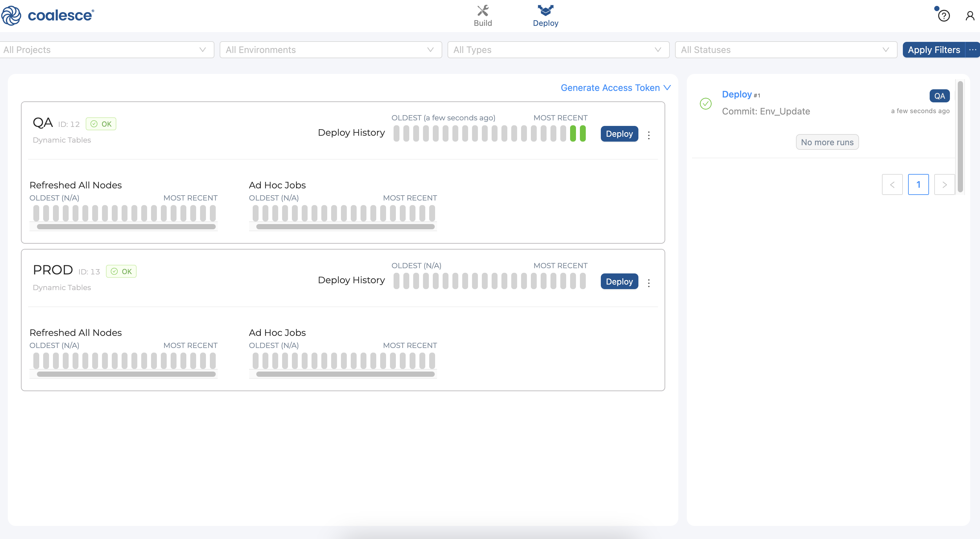Click the Coalesce logo icon
Image resolution: width=980 pixels, height=539 pixels.
(x=11, y=16)
